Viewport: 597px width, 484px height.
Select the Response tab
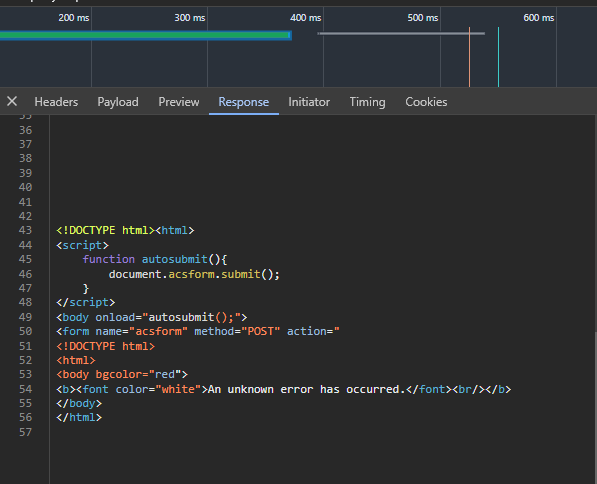pyautogui.click(x=244, y=102)
